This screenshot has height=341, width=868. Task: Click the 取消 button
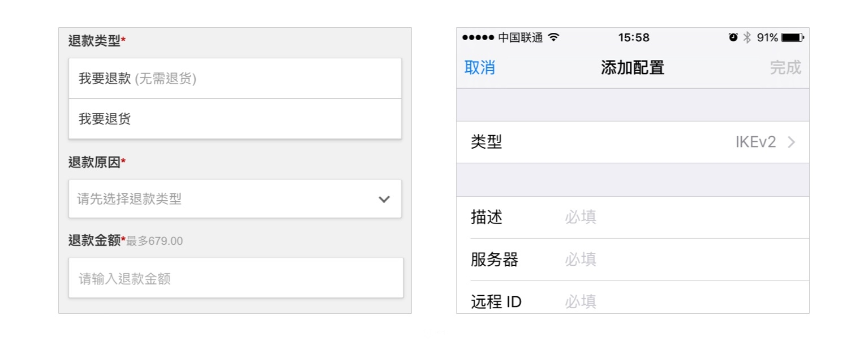(480, 68)
